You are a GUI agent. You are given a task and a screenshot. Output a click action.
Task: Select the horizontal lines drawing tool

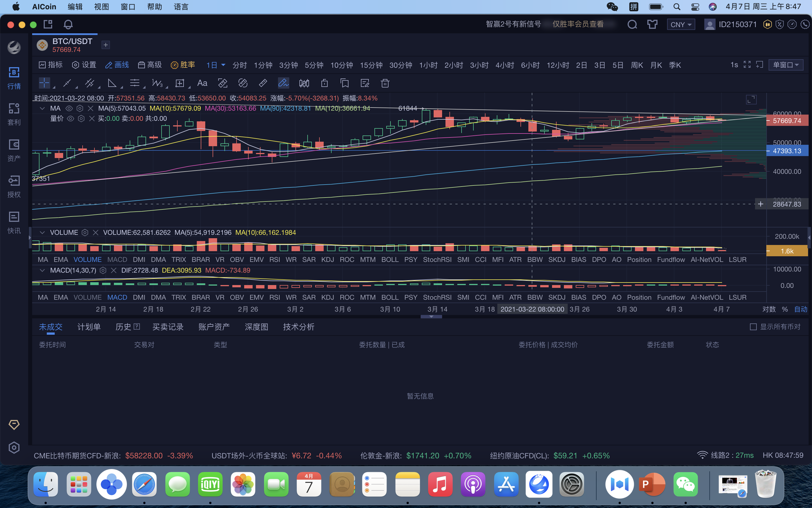134,83
